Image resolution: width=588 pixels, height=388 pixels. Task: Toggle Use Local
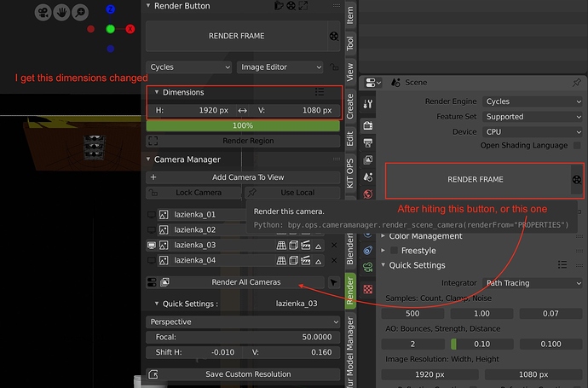click(292, 193)
